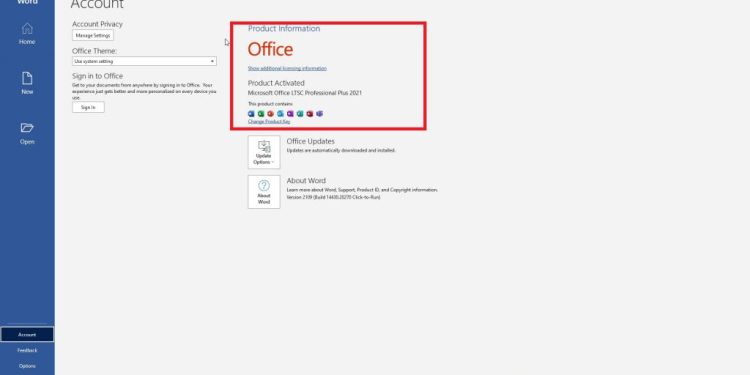This screenshot has height=375, width=750.
Task: Click the purple OneNote app icon
Action: pos(290,114)
